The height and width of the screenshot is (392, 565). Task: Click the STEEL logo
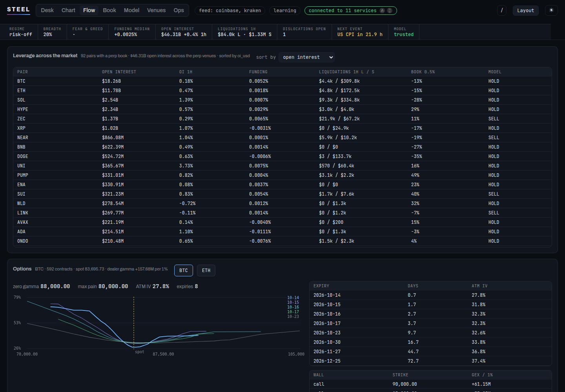pyautogui.click(x=18, y=9)
